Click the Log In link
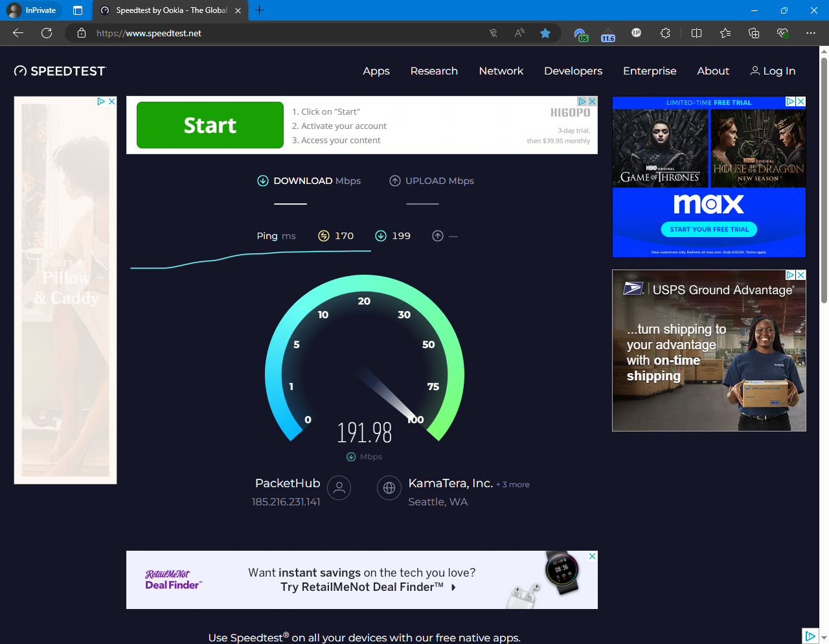 [773, 71]
